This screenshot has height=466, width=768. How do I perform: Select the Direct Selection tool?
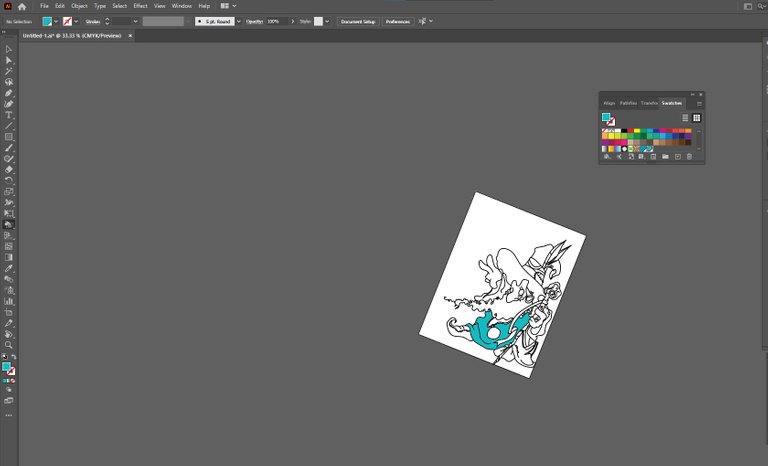coord(8,60)
